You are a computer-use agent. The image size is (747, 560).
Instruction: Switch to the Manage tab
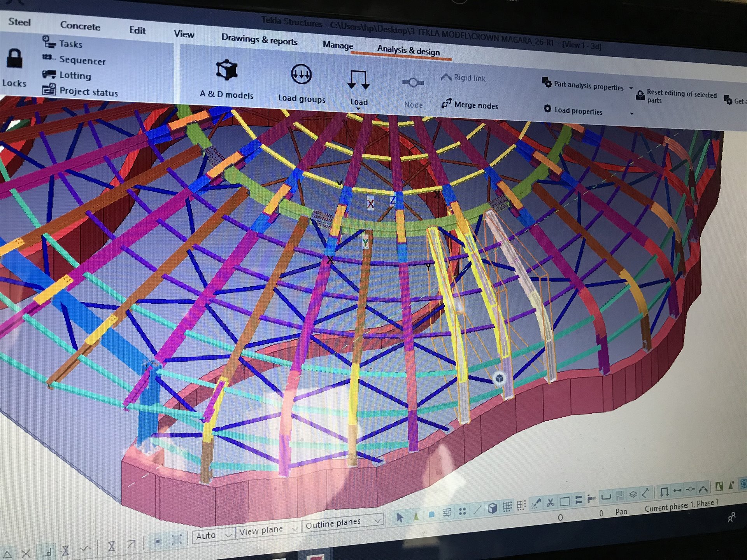point(338,45)
